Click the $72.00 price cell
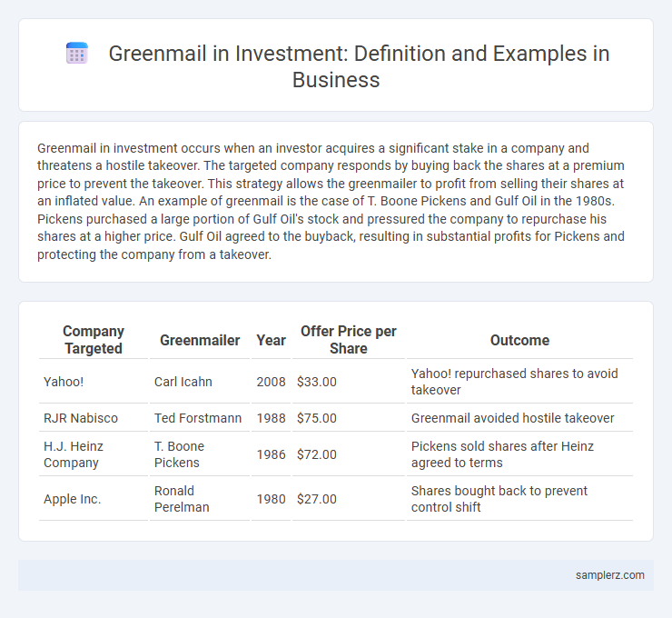 click(349, 454)
